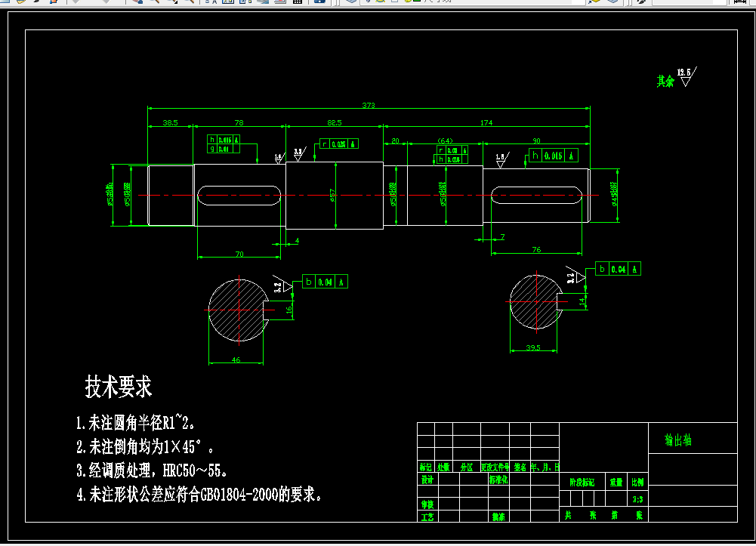Select the ø57 diameter dimension

(332, 195)
